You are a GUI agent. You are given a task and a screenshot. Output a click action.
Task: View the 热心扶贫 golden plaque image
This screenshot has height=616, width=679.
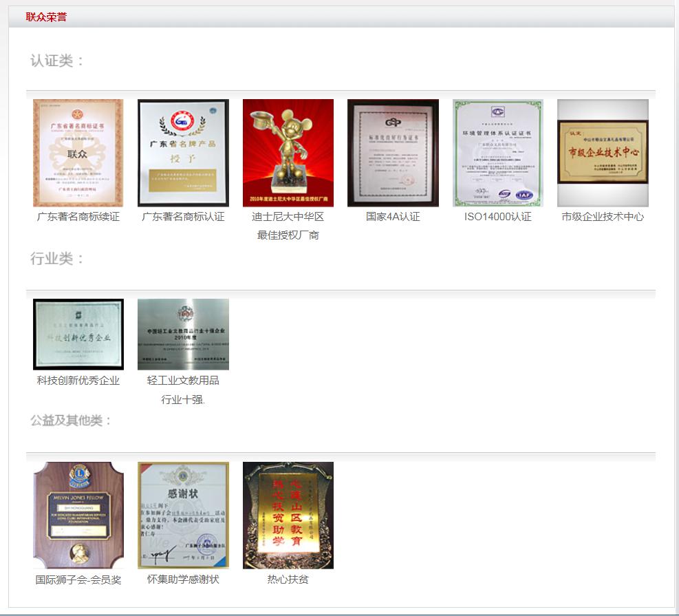pyautogui.click(x=288, y=515)
